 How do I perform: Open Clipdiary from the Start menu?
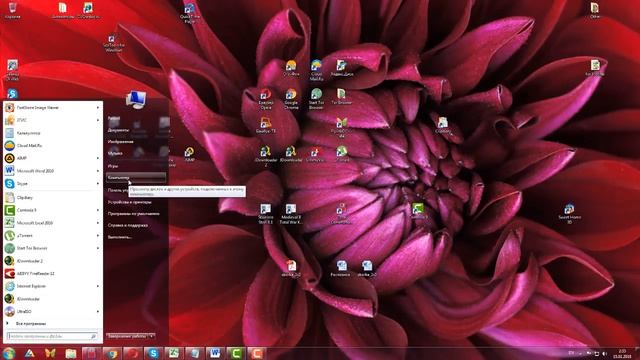(x=52, y=198)
